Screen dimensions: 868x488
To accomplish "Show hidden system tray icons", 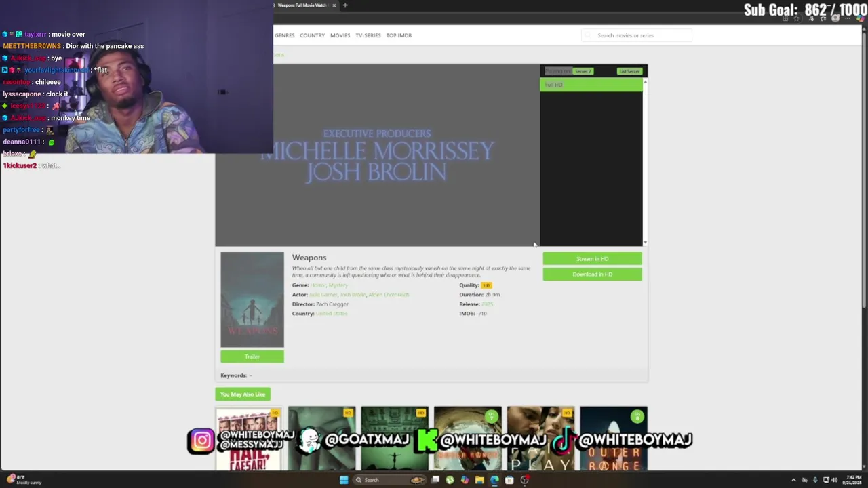I will (x=793, y=480).
